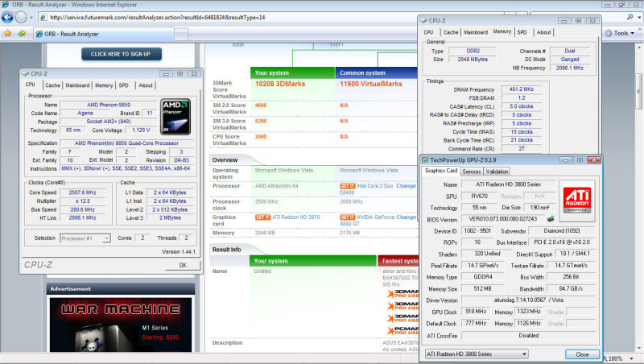Screen dimensions: 644x364
Task: Select CPU tab in right CPU-Z window
Action: point(428,32)
